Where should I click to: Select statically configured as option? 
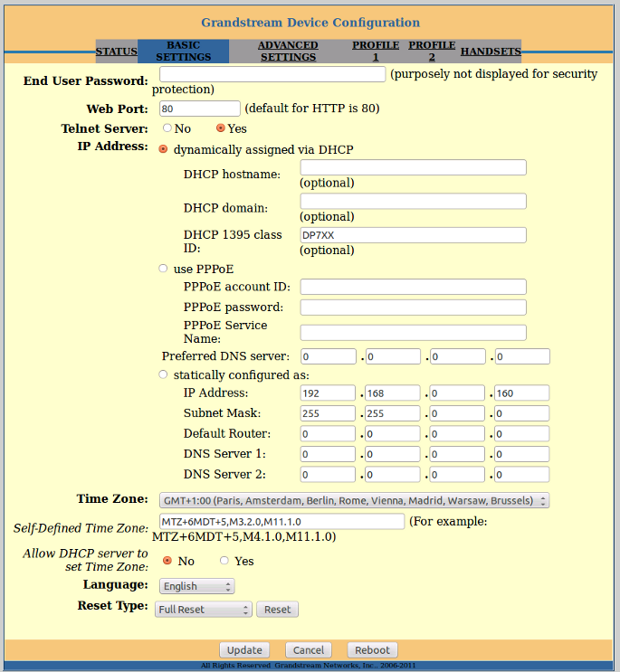point(163,374)
